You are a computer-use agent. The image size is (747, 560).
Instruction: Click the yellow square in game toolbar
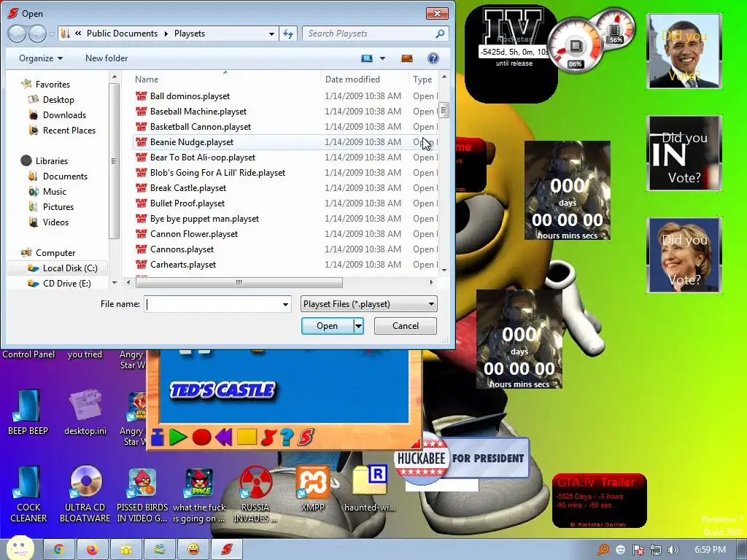pyautogui.click(x=247, y=437)
